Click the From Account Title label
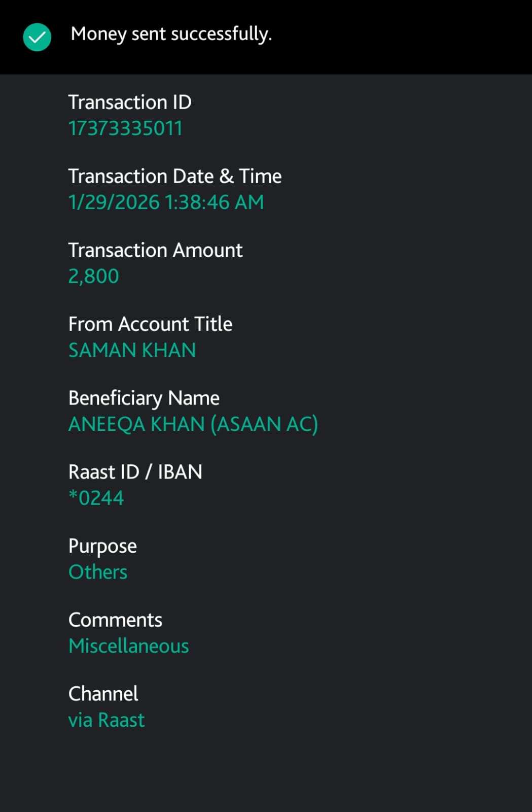Image resolution: width=532 pixels, height=812 pixels. (x=150, y=324)
